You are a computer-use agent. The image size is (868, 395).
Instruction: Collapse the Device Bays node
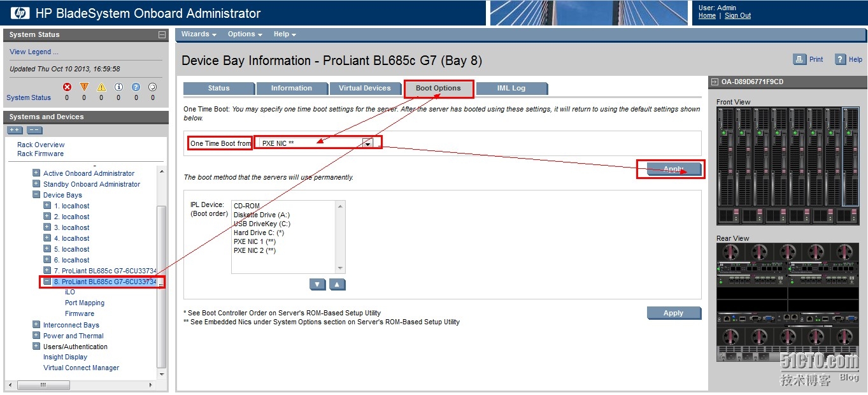coord(36,194)
